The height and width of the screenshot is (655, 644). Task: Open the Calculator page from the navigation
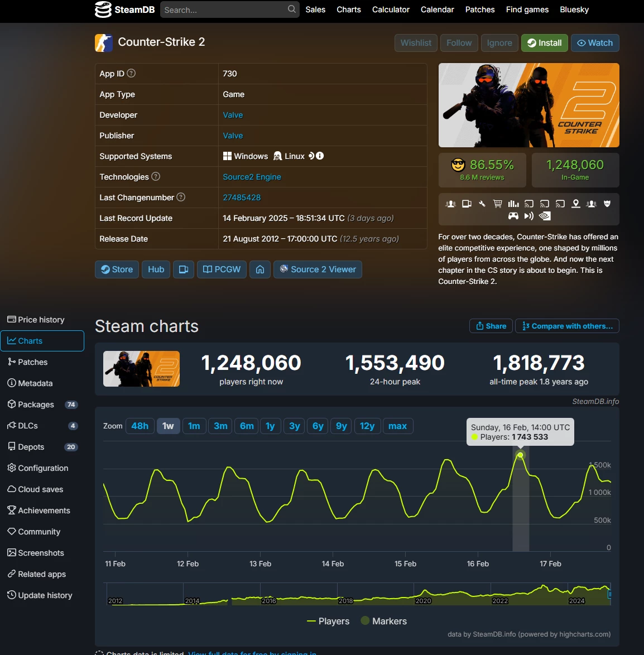tap(391, 9)
